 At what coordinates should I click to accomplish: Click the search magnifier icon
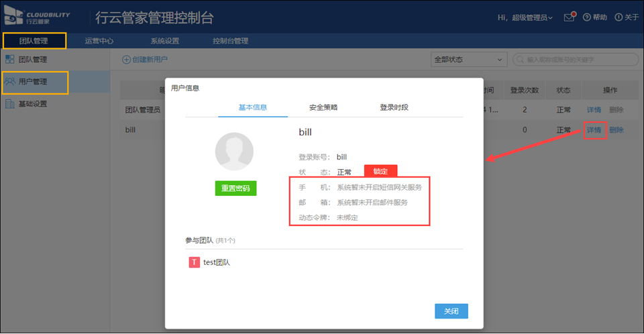point(520,60)
